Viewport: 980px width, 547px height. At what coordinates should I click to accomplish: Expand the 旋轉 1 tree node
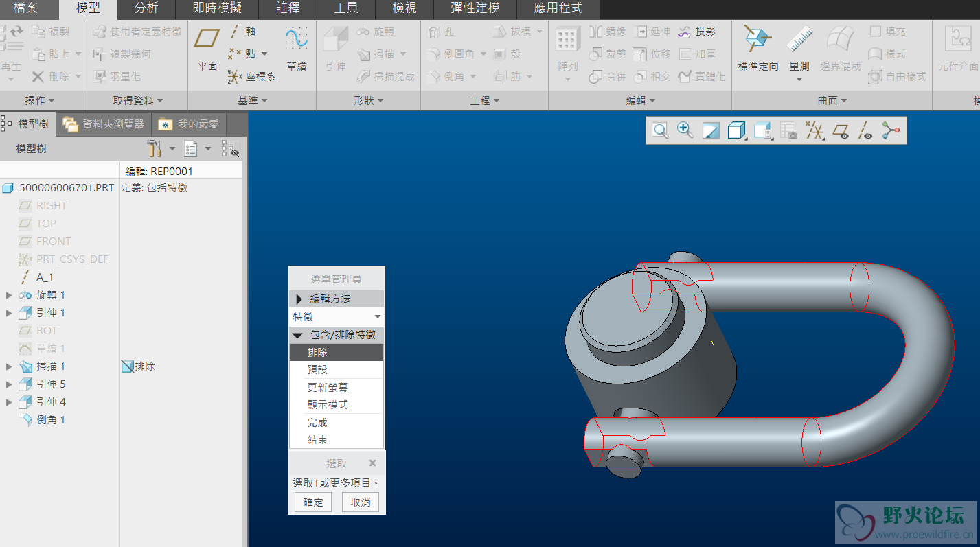[9, 295]
